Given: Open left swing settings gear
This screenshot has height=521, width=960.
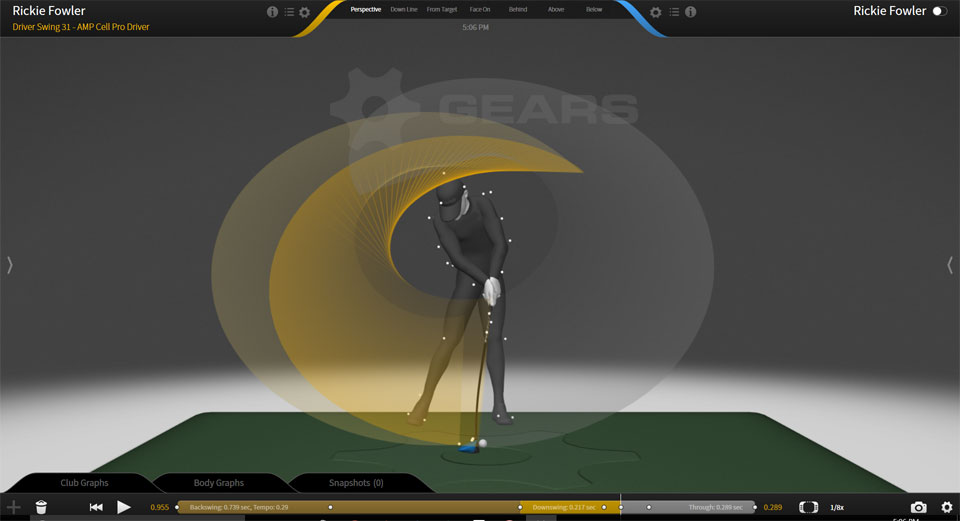Looking at the screenshot, I should tap(304, 12).
